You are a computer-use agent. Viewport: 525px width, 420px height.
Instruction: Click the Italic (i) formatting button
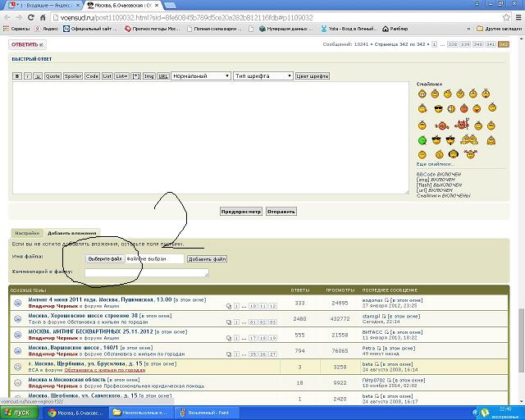[x=27, y=75]
